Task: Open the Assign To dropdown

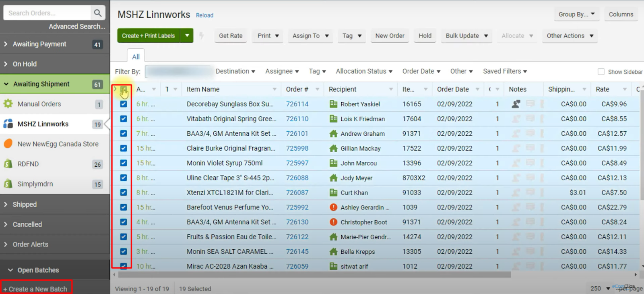Action: [310, 35]
